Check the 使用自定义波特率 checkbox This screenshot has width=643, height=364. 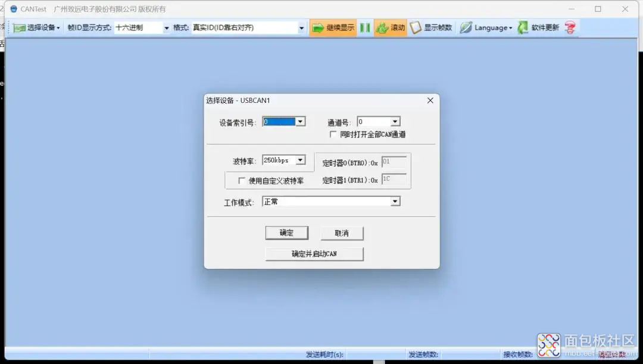pyautogui.click(x=242, y=181)
